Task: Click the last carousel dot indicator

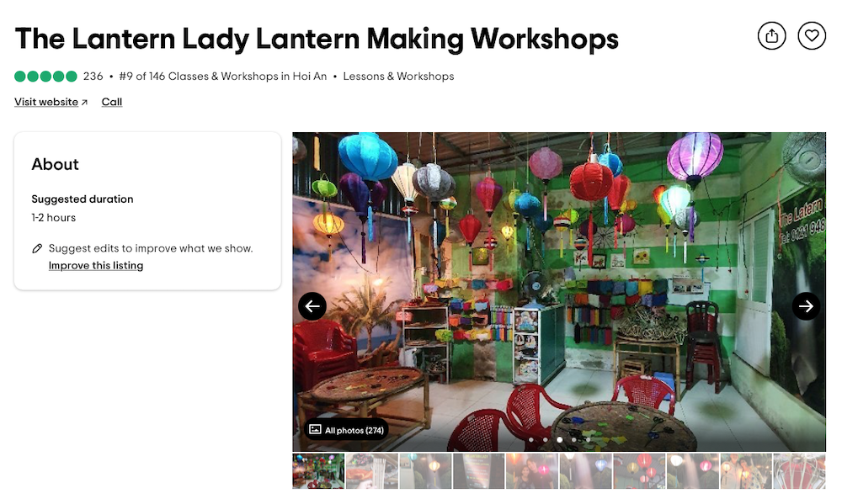Action: pyautogui.click(x=588, y=439)
